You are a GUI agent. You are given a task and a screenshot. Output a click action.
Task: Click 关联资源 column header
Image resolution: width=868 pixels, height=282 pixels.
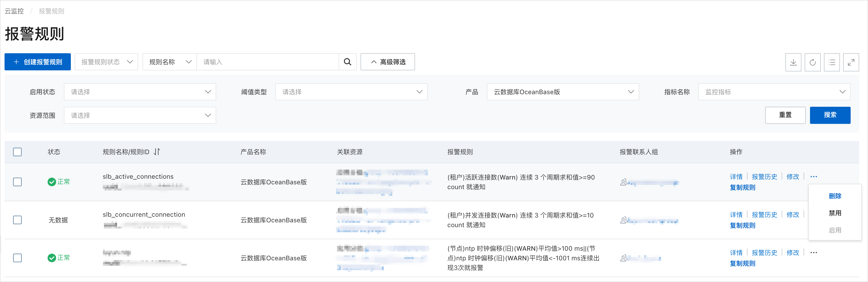pos(350,152)
